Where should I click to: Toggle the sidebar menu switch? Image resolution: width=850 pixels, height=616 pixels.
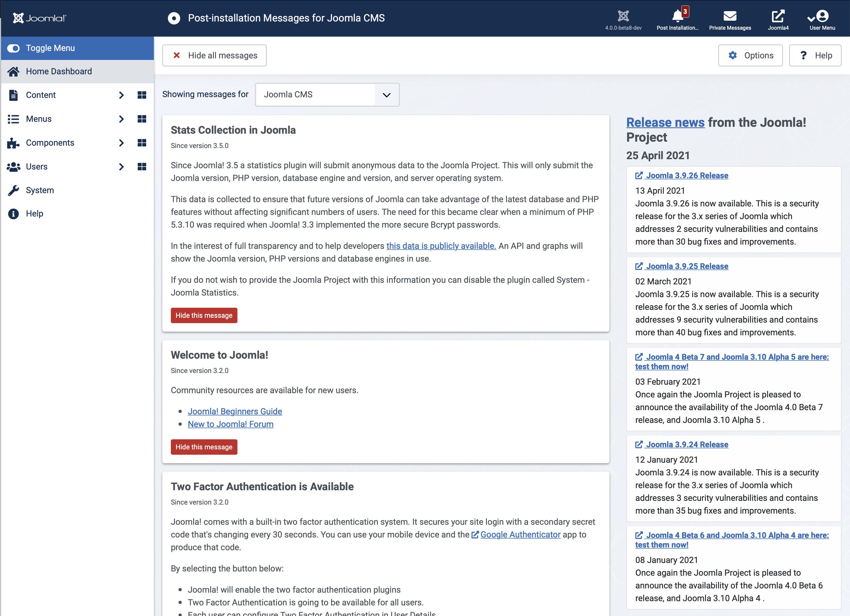pos(14,48)
